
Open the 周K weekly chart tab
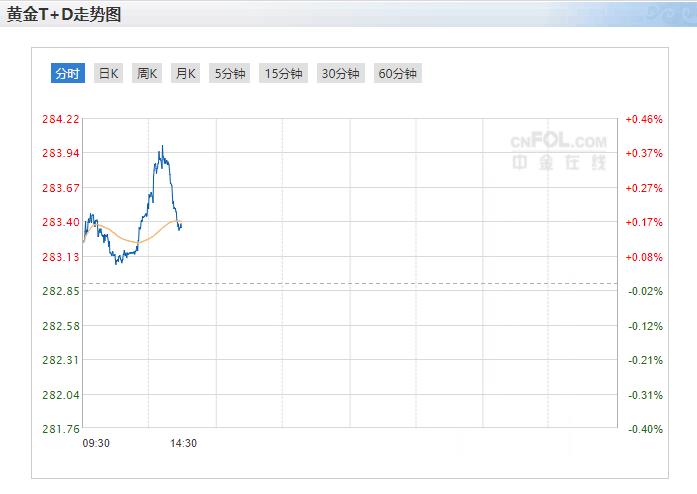click(x=147, y=73)
